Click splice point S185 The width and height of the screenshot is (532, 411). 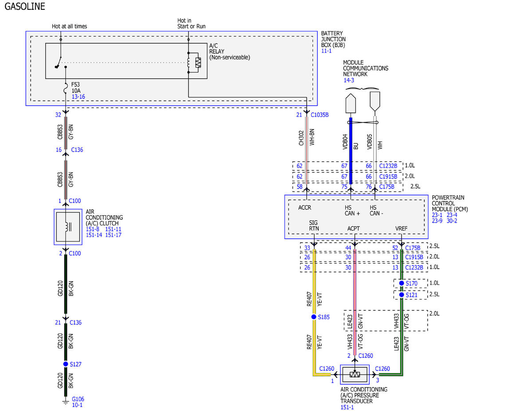click(x=314, y=317)
